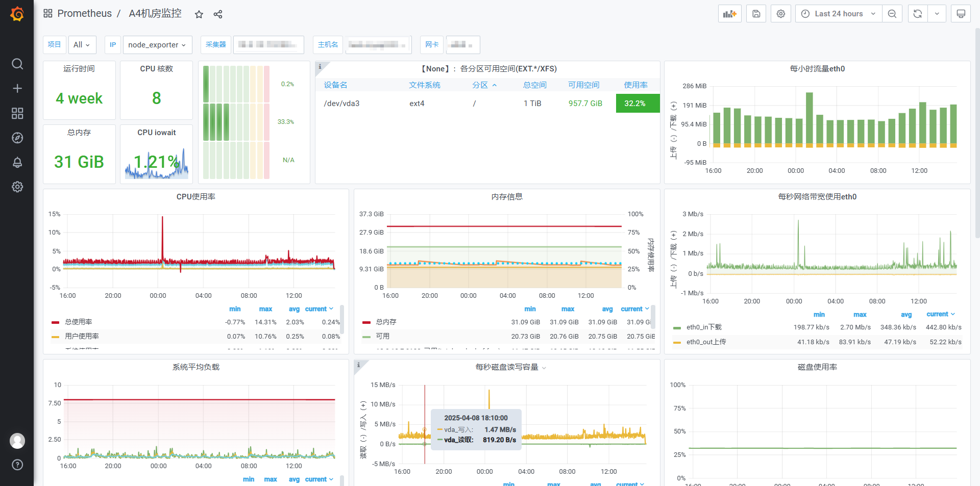The image size is (980, 486).
Task: Open the CPU使用率 panel title menu
Action: (196, 197)
